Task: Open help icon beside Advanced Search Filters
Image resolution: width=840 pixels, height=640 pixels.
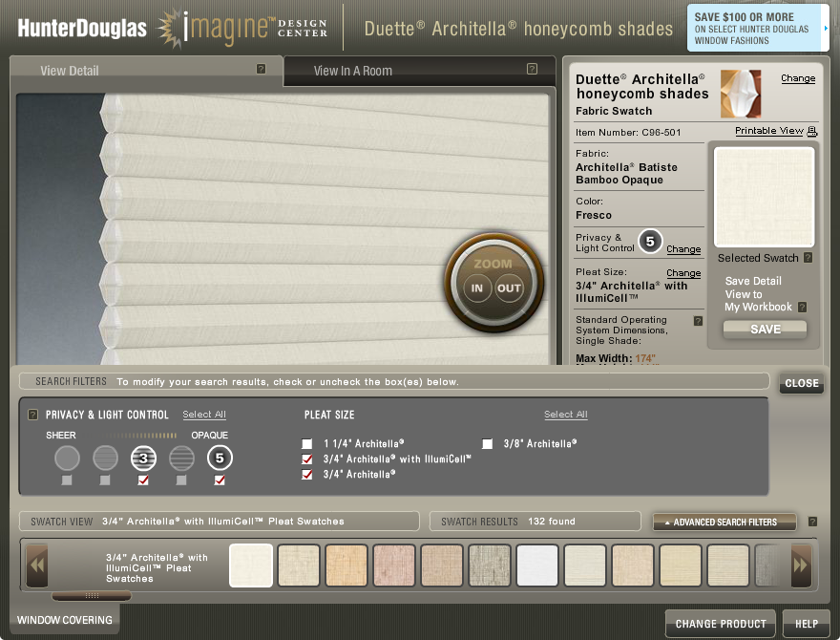Action: pos(812,522)
